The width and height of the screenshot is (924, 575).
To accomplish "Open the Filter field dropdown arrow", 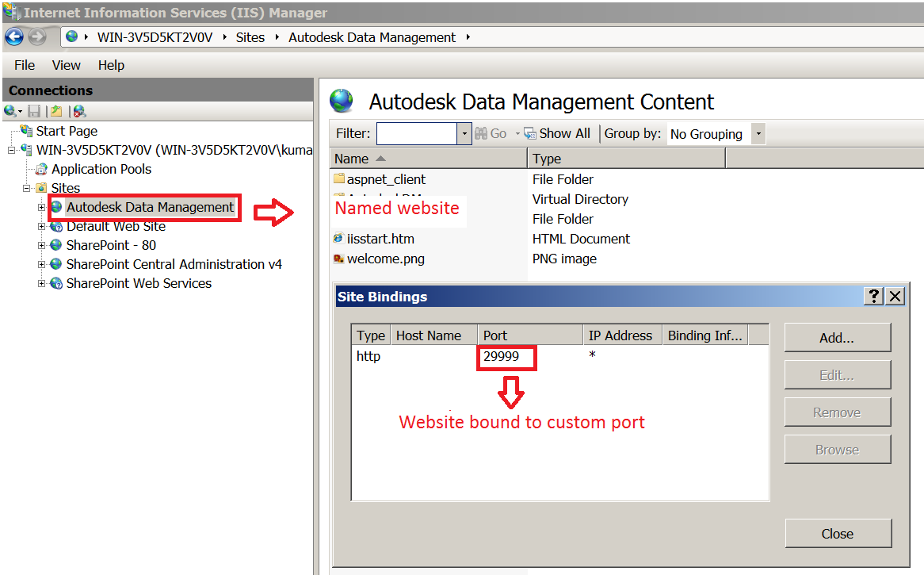I will [465, 133].
